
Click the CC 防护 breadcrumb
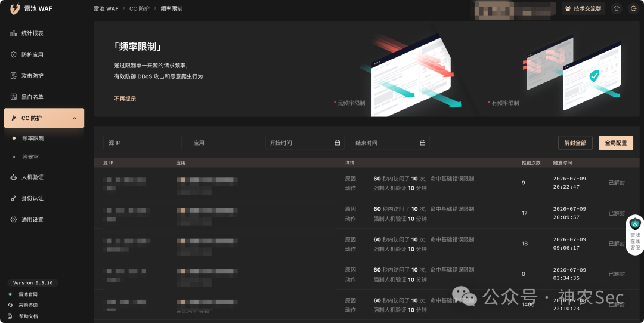click(140, 8)
